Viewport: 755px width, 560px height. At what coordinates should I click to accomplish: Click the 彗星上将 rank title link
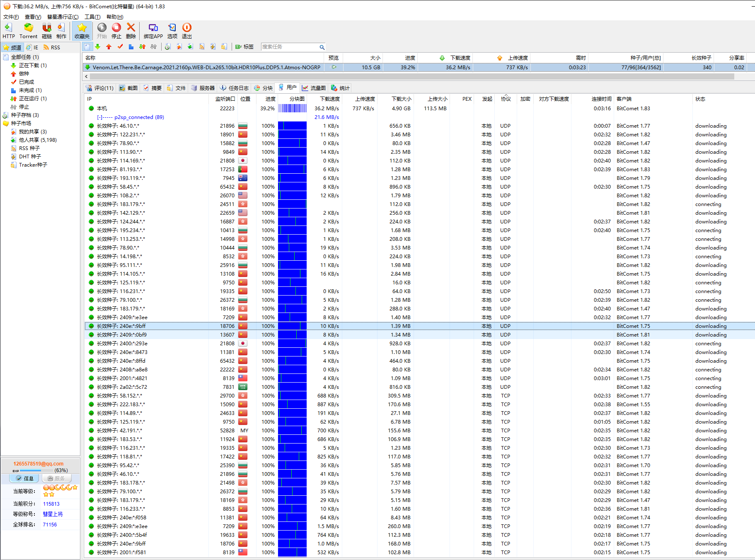[x=53, y=514]
